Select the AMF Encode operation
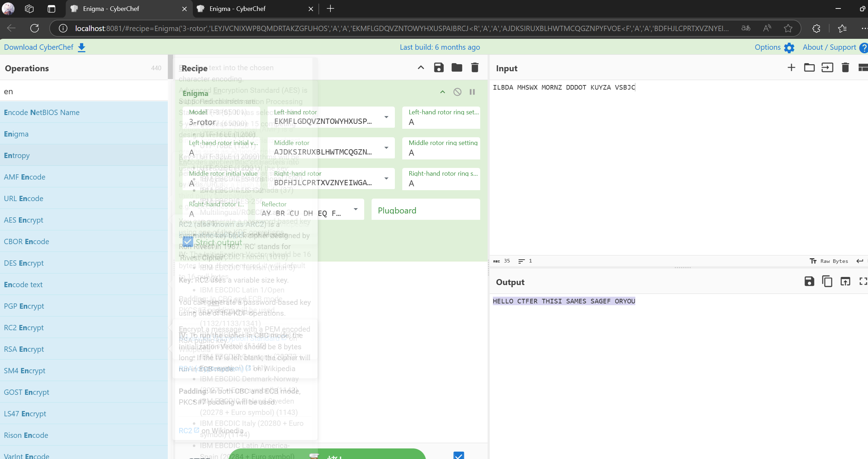The width and height of the screenshot is (868, 459). 84,177
